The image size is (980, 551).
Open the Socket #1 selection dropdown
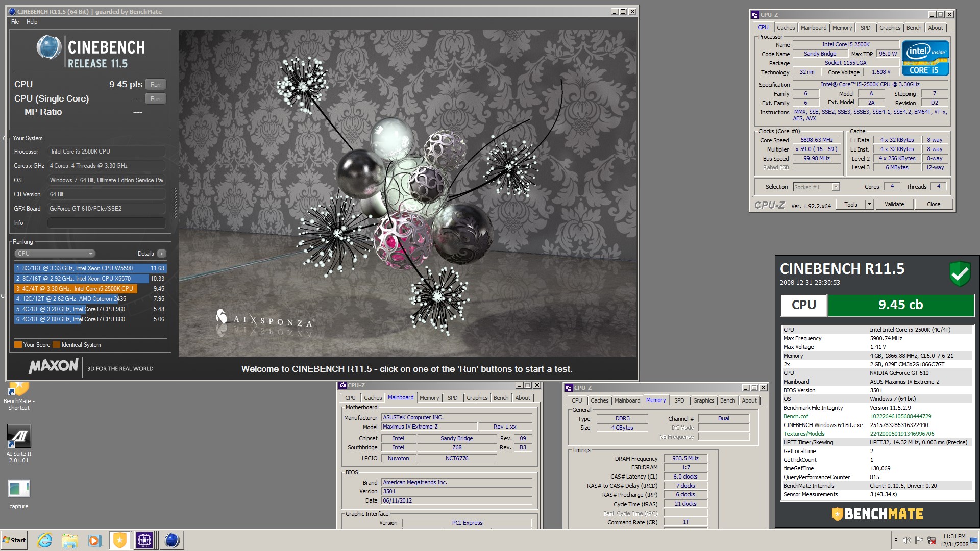coord(816,187)
